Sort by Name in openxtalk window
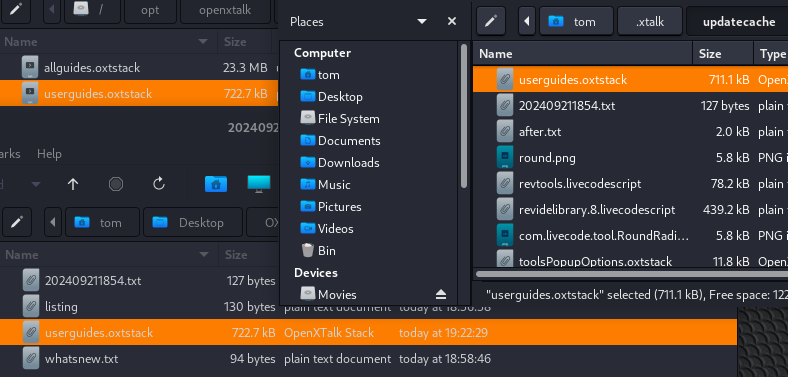 (109, 41)
